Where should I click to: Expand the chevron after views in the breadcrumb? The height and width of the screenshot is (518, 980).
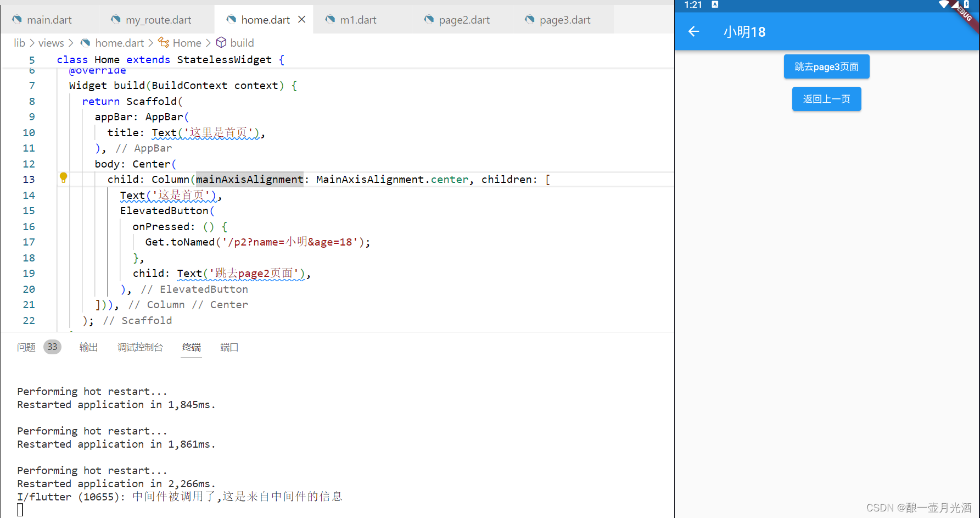[72, 42]
